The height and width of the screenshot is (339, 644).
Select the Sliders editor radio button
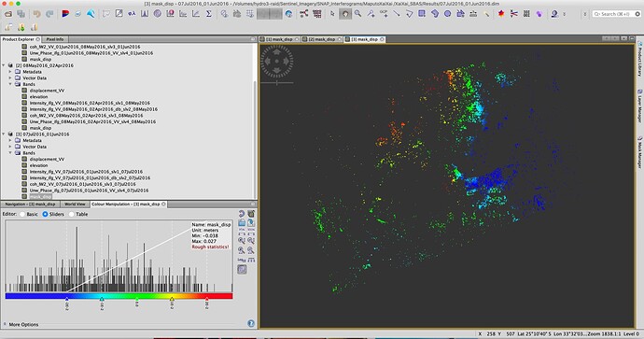pyautogui.click(x=45, y=214)
